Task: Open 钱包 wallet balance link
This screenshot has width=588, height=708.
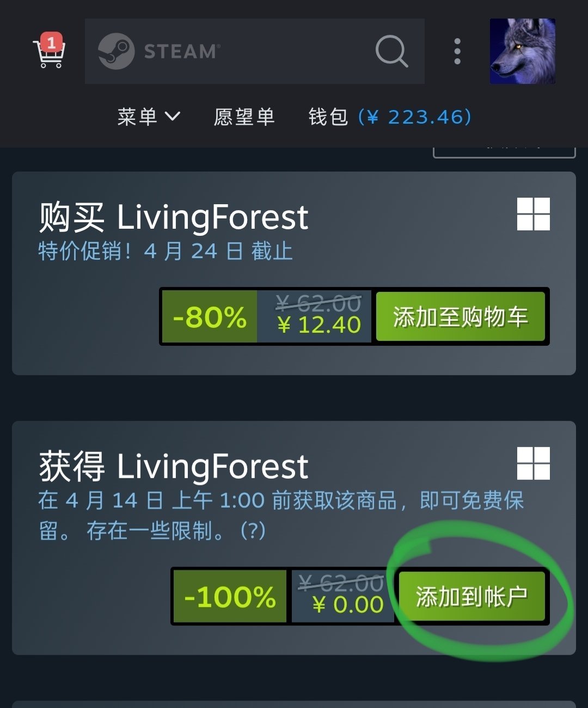Action: (390, 117)
